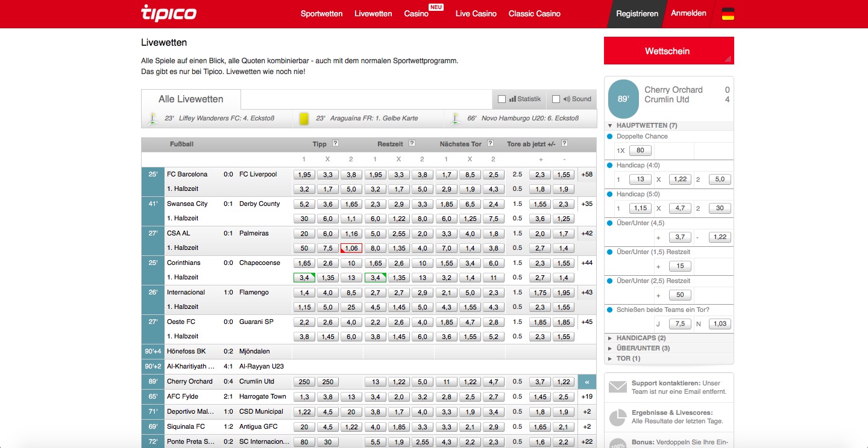Click the blue dot beside Handicap (4:0)
This screenshot has height=448, width=868.
[x=610, y=166]
